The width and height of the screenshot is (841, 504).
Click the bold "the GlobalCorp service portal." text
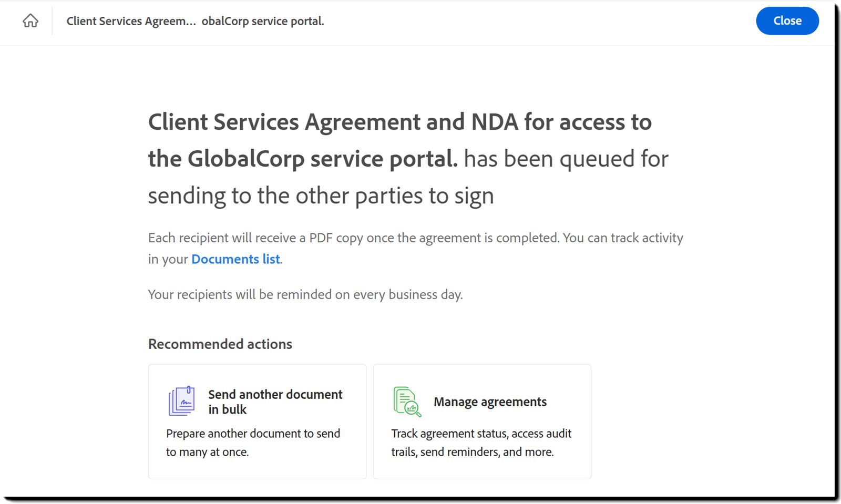303,159
